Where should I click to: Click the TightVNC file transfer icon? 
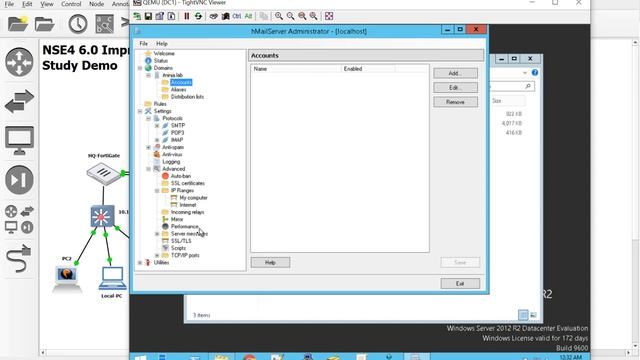click(264, 16)
